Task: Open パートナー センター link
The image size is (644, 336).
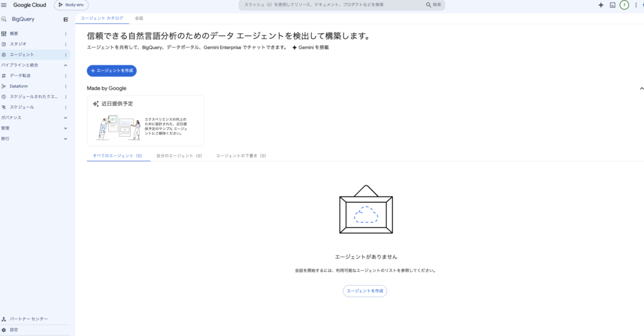Action: pyautogui.click(x=29, y=319)
